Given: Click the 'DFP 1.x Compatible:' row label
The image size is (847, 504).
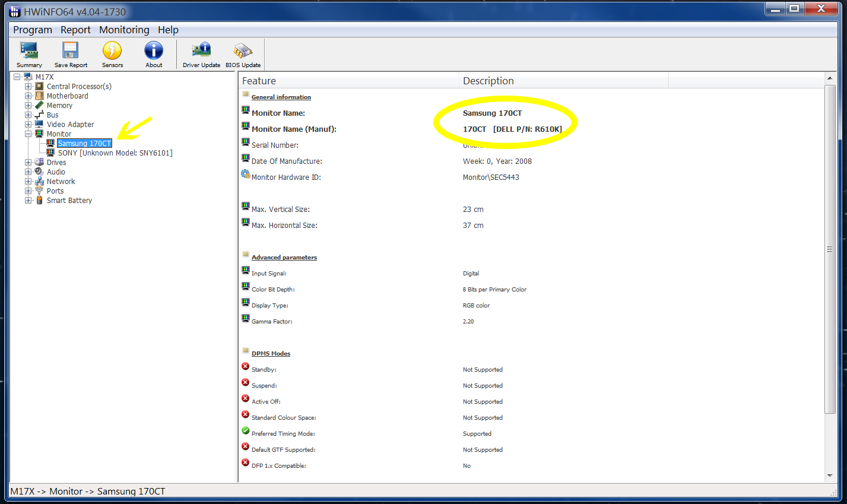Looking at the screenshot, I should coord(279,465).
